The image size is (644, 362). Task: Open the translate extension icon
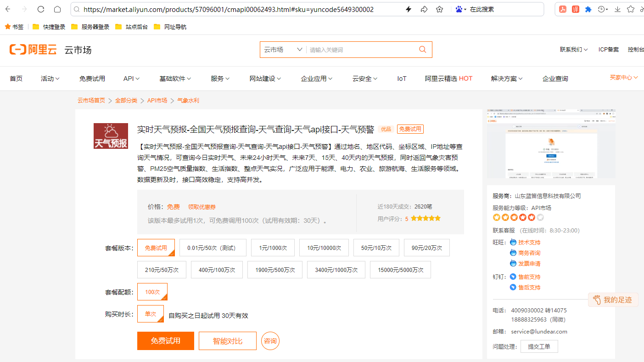click(576, 9)
